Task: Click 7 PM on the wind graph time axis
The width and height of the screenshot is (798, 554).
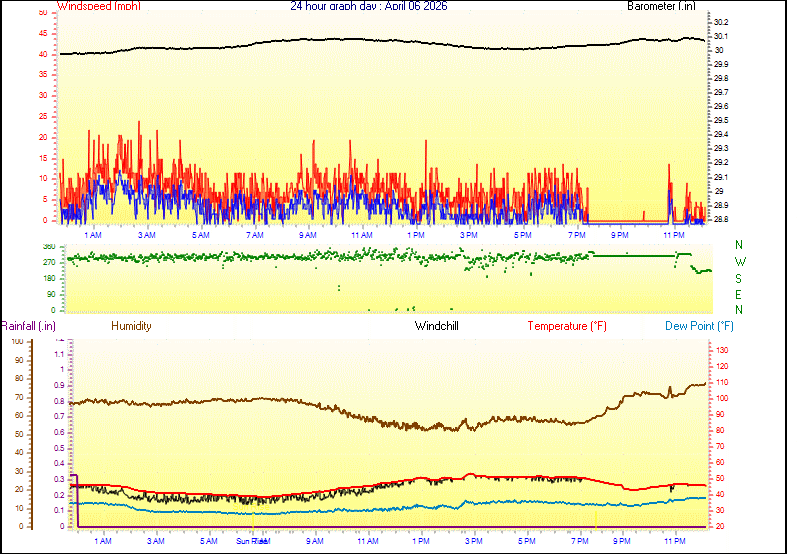Action: coord(577,235)
